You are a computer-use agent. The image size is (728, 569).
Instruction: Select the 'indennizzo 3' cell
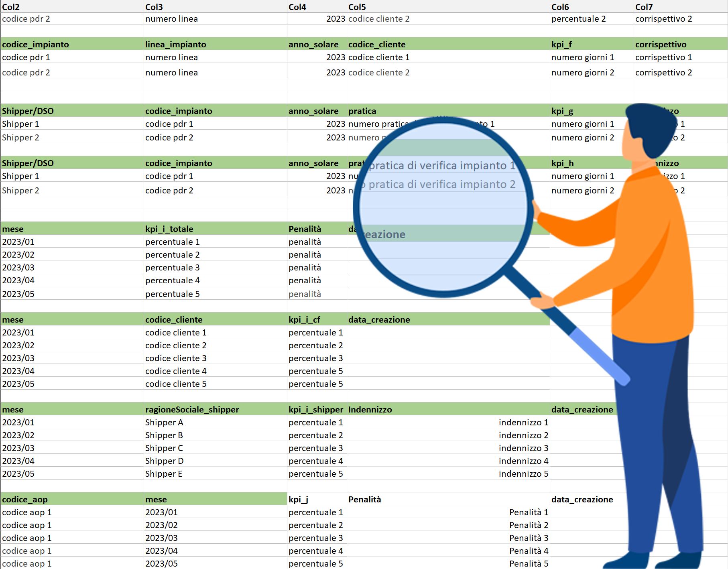(448, 448)
